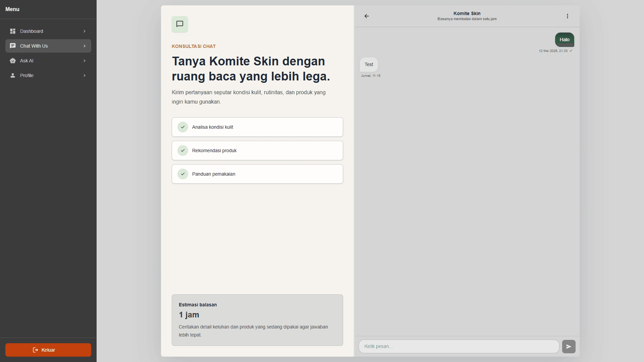Click the Dashboard grid icon

coord(13,31)
